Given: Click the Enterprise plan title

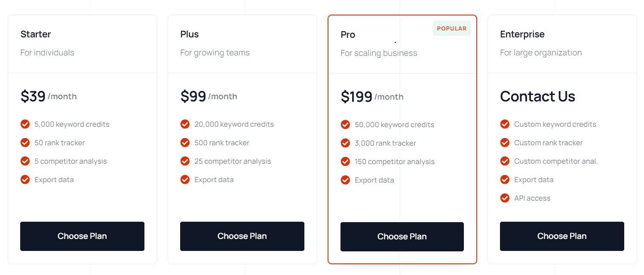Looking at the screenshot, I should [x=522, y=34].
